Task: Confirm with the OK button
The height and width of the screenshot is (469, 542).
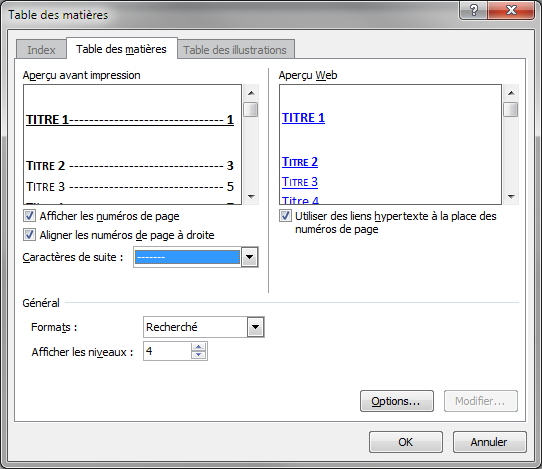Action: coord(405,442)
